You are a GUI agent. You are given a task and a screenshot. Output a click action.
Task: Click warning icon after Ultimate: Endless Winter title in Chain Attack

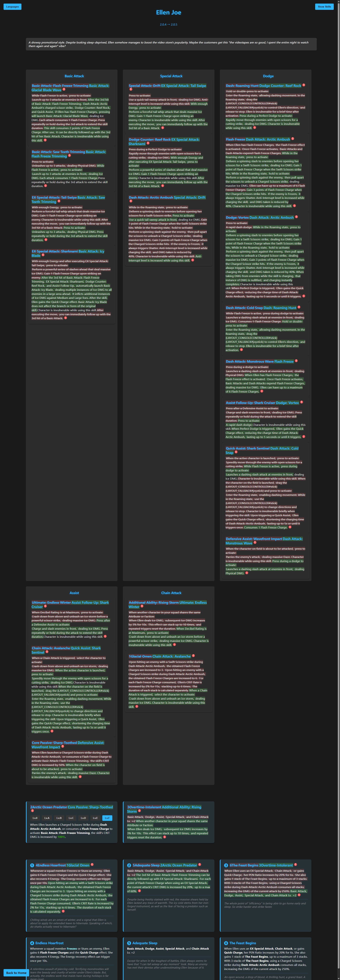(142, 606)
